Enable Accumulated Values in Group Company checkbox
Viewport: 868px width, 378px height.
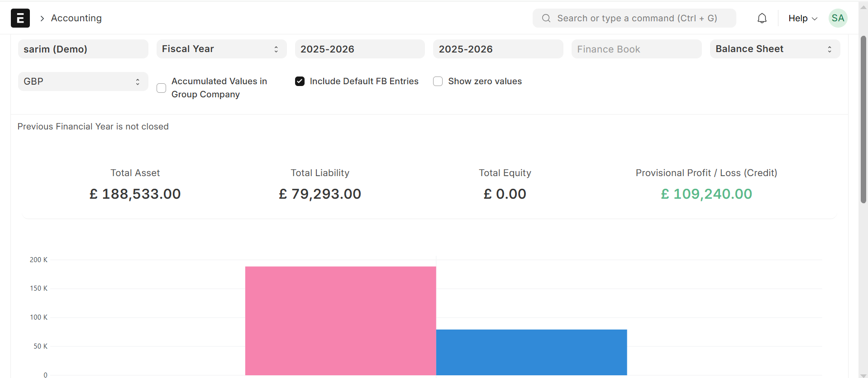pyautogui.click(x=161, y=88)
